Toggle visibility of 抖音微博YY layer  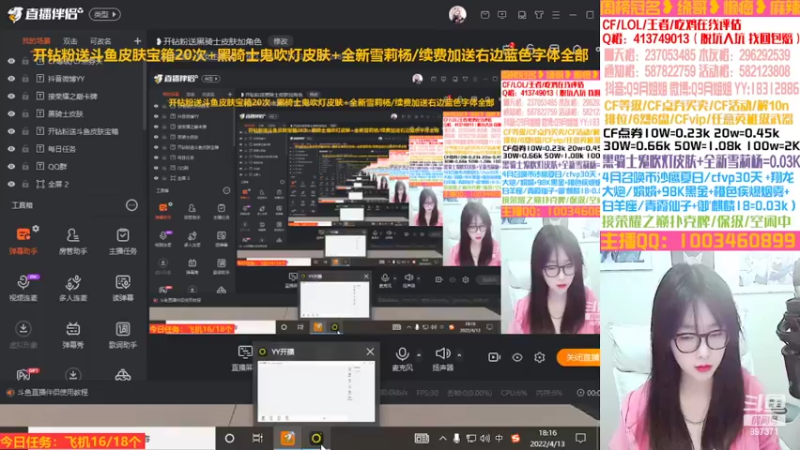(x=11, y=79)
